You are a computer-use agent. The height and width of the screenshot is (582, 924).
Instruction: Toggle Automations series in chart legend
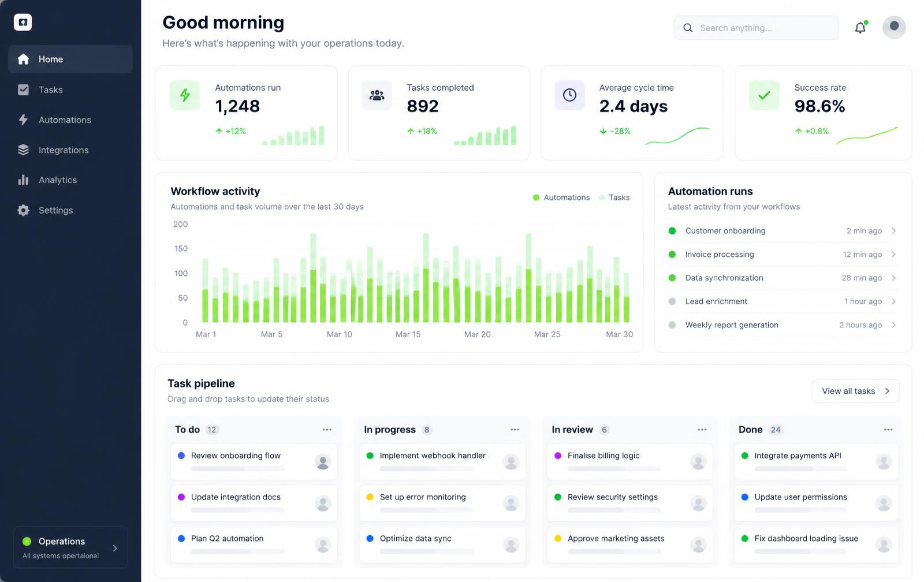click(561, 197)
